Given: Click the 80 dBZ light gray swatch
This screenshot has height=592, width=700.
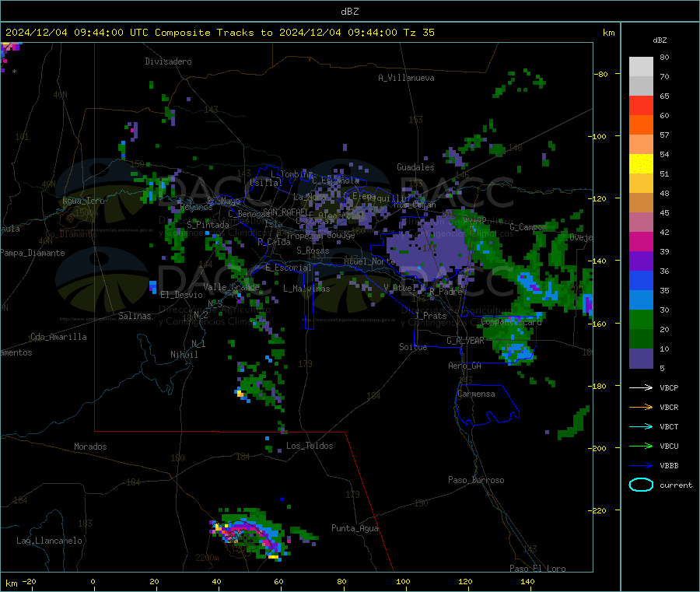Looking at the screenshot, I should tap(641, 67).
